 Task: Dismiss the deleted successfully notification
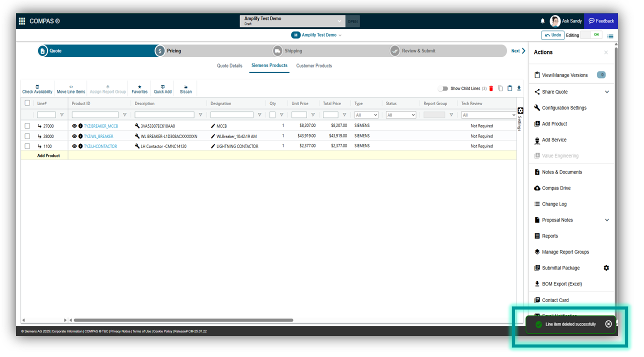[x=608, y=324]
